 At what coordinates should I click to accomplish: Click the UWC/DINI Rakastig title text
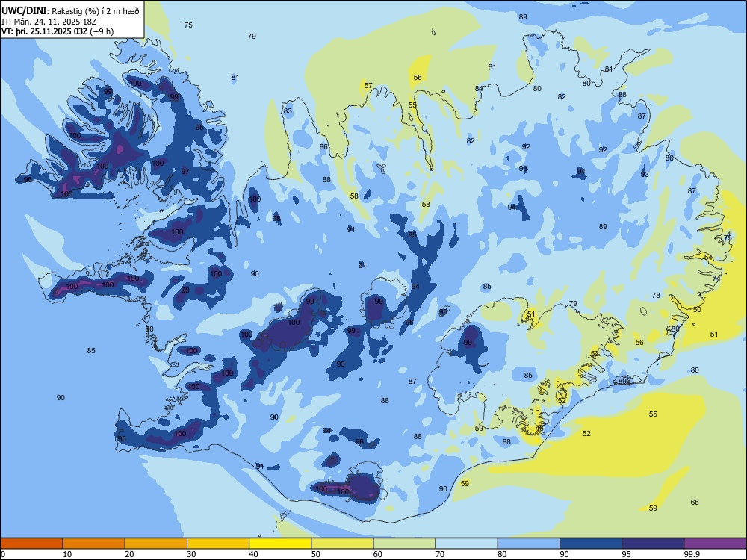(70, 11)
